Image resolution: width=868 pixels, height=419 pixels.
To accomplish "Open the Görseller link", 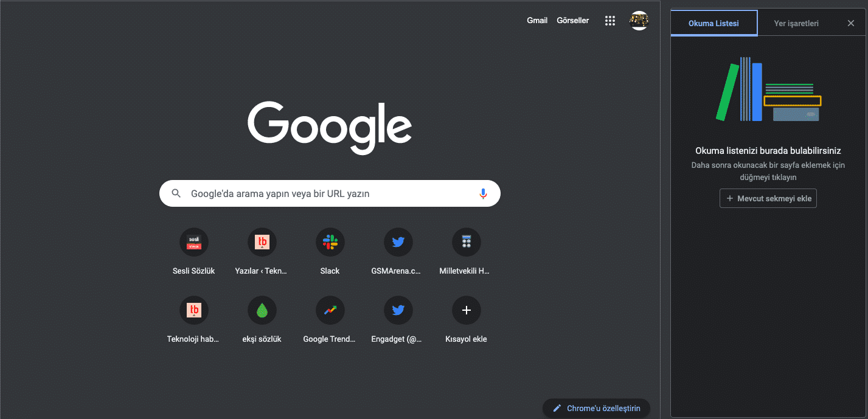I will pyautogui.click(x=573, y=21).
